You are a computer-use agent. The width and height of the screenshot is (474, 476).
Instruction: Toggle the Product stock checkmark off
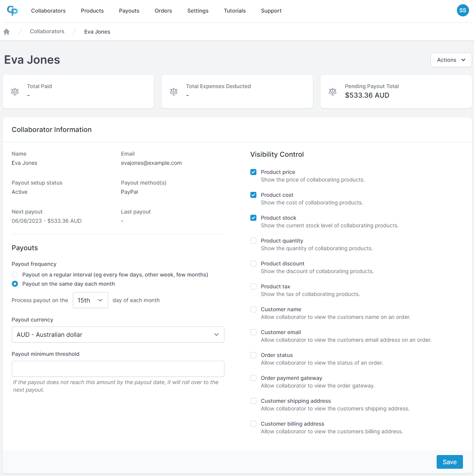[253, 218]
